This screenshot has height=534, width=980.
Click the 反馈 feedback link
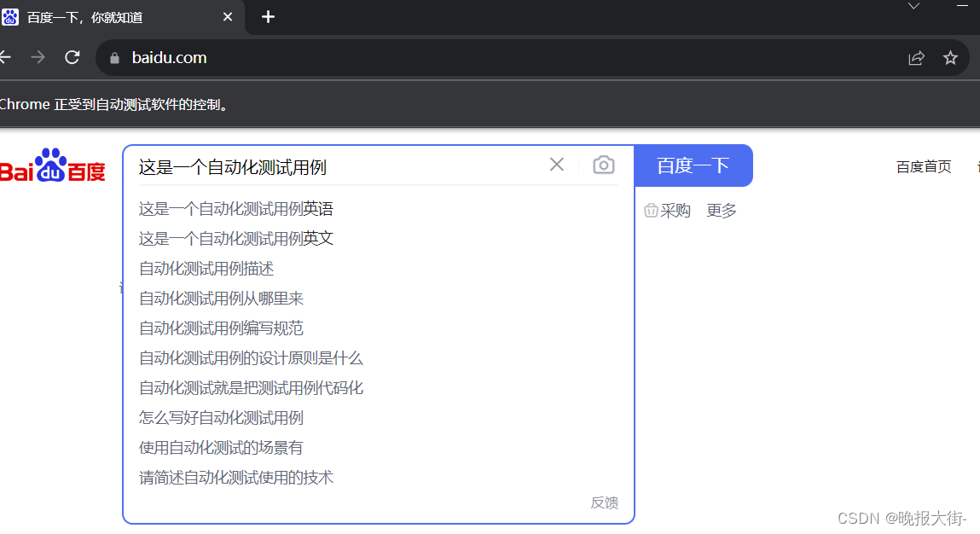[x=604, y=502]
